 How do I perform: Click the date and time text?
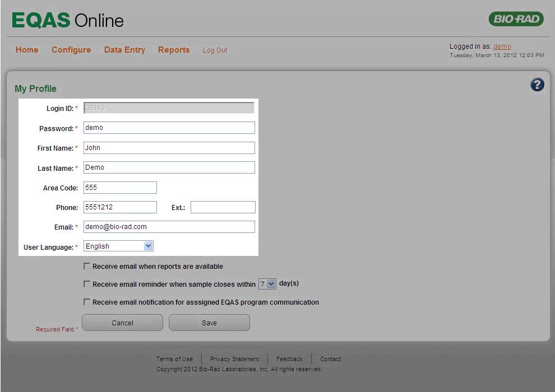click(x=497, y=55)
